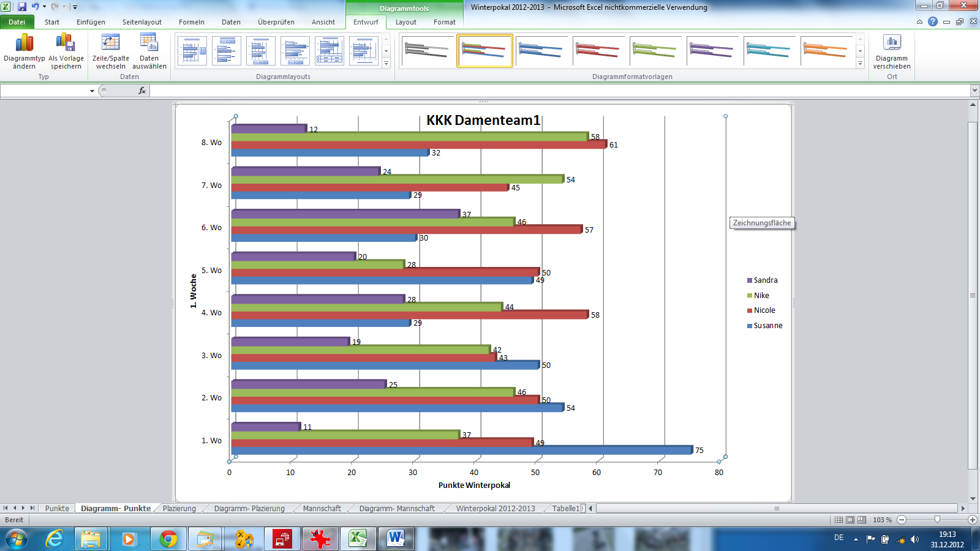The width and height of the screenshot is (980, 551).
Task: Switch to the Plazierung sheet tab
Action: 179,508
